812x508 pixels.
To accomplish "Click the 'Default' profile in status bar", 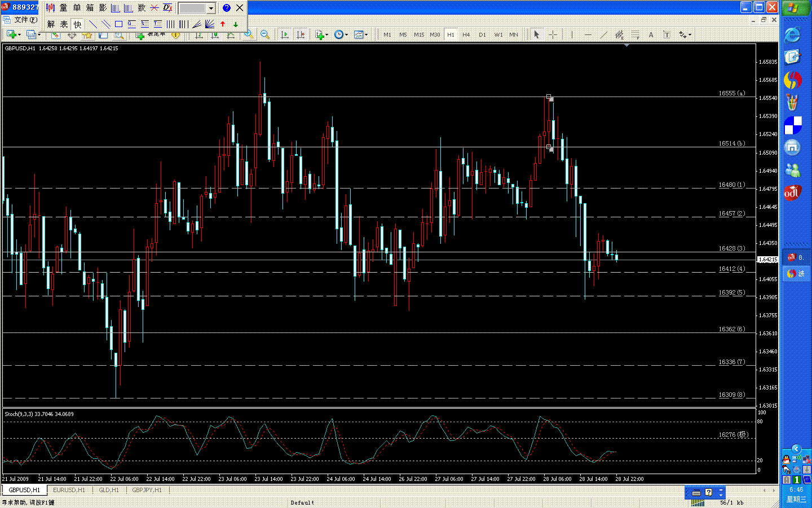I will pyautogui.click(x=302, y=502).
